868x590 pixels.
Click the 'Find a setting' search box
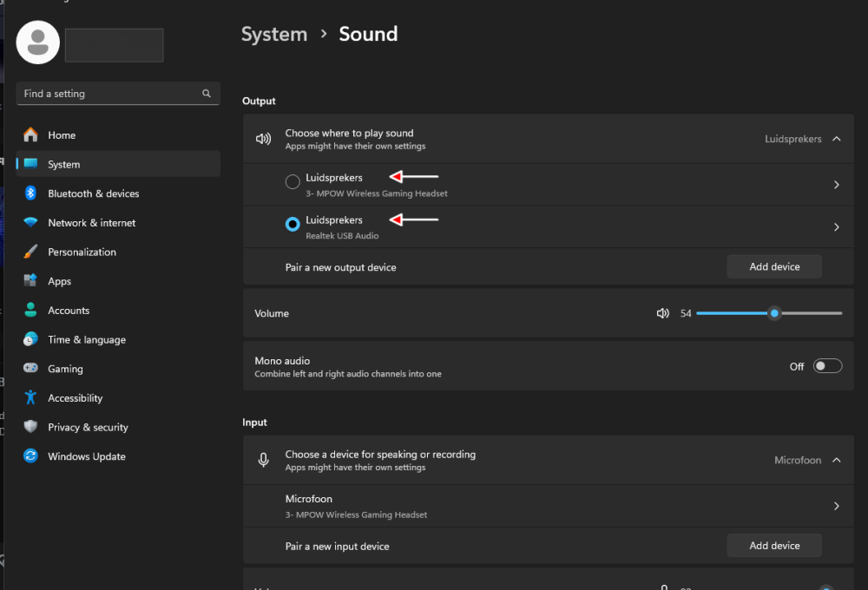click(x=118, y=93)
